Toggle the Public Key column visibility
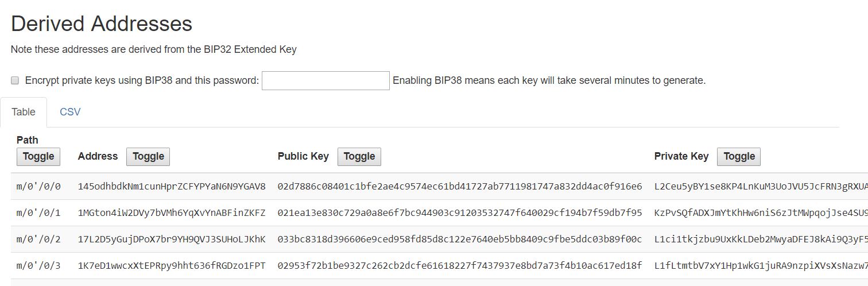 click(359, 156)
